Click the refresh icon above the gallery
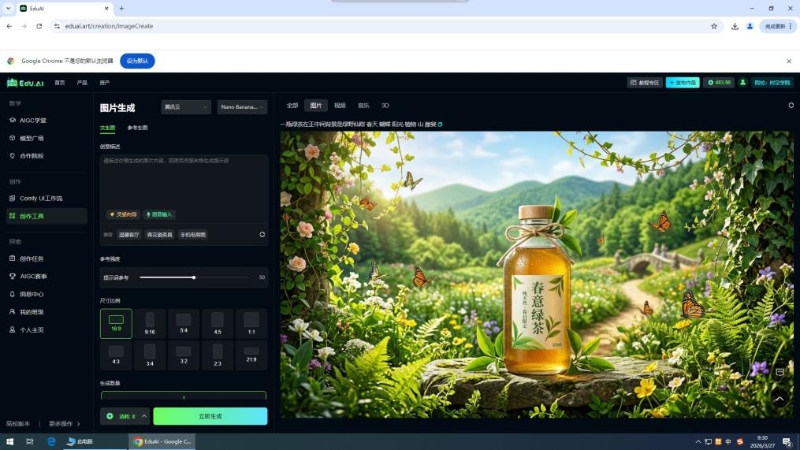Screen dimensions: 800x450 [x=791, y=104]
